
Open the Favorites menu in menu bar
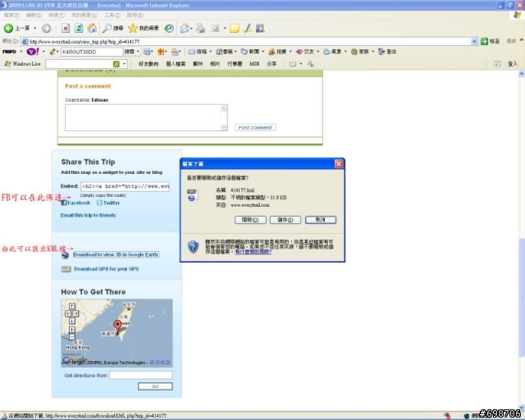84,16
